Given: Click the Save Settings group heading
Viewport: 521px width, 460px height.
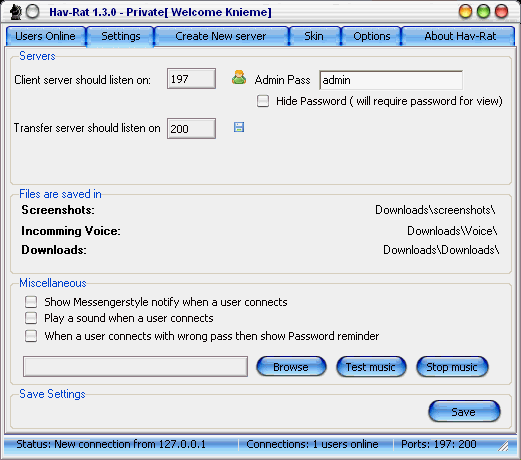Looking at the screenshot, I should (x=52, y=394).
